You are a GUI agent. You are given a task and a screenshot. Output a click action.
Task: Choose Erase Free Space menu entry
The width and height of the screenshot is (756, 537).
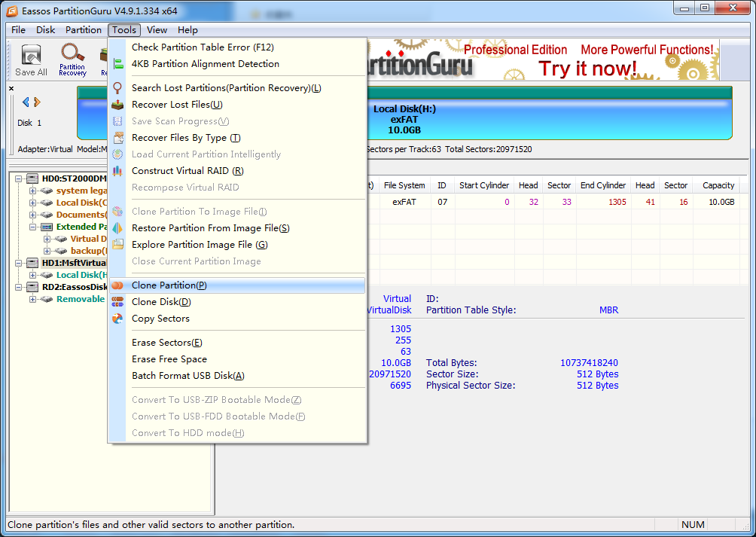[237, 359]
